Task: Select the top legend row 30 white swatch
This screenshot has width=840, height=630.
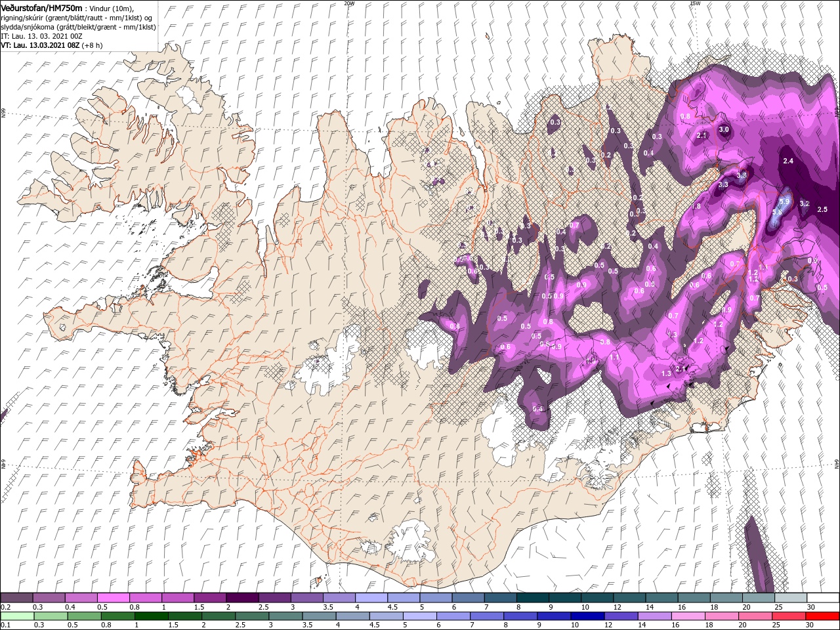Action: (823, 597)
